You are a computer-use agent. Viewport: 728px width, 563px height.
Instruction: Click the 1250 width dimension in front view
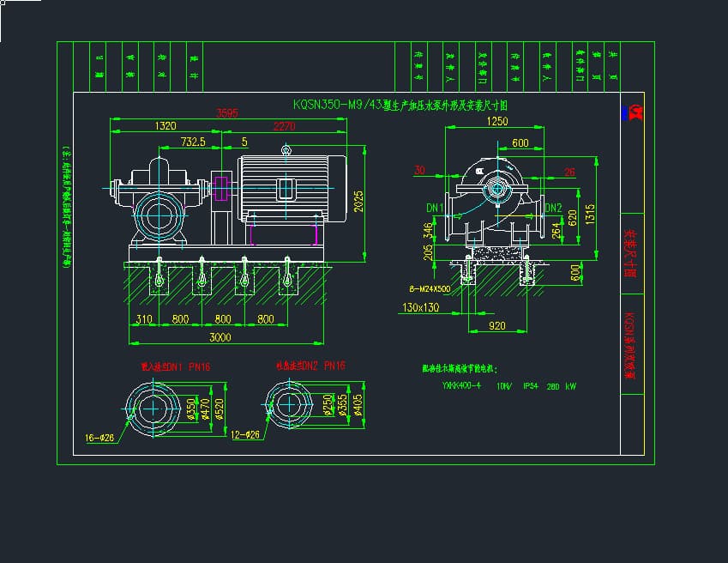tap(496, 122)
